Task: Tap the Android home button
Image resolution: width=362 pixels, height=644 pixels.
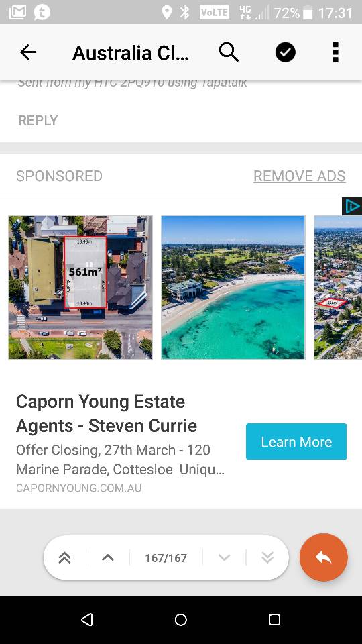Action: click(180, 619)
